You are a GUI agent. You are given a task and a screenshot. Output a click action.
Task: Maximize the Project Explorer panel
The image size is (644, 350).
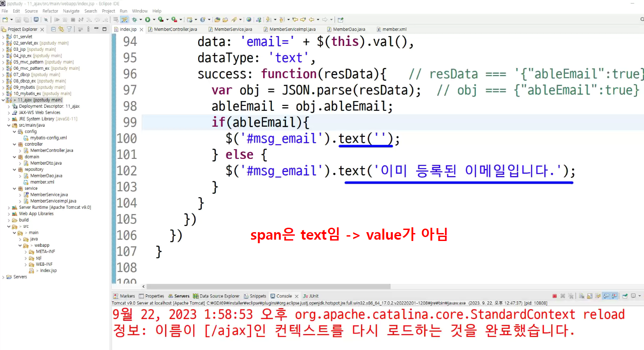tap(105, 29)
